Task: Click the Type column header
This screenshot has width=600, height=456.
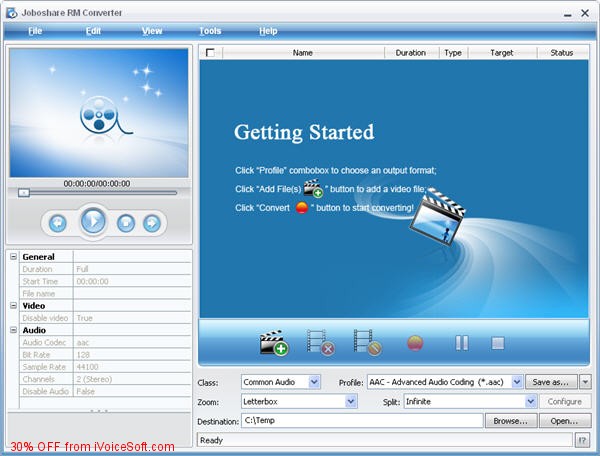Action: (x=453, y=53)
